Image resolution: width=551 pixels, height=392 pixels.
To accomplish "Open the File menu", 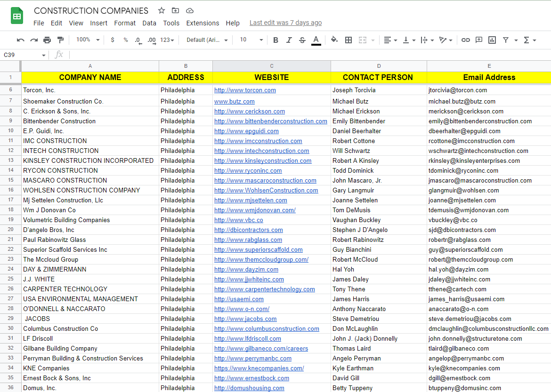I will [x=39, y=23].
